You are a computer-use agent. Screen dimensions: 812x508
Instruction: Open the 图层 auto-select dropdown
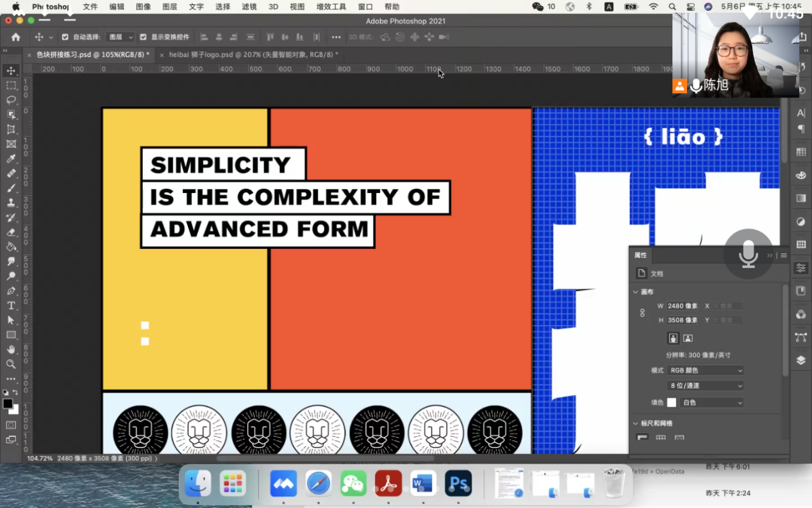(x=120, y=37)
